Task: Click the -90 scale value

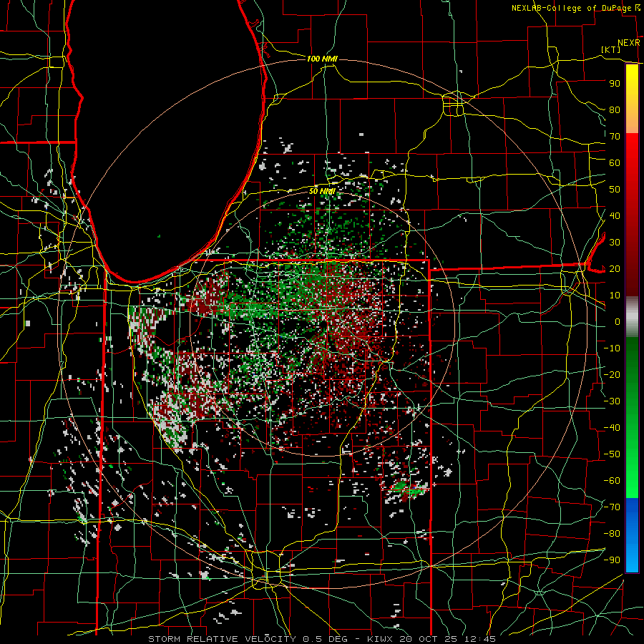Action: [x=612, y=560]
